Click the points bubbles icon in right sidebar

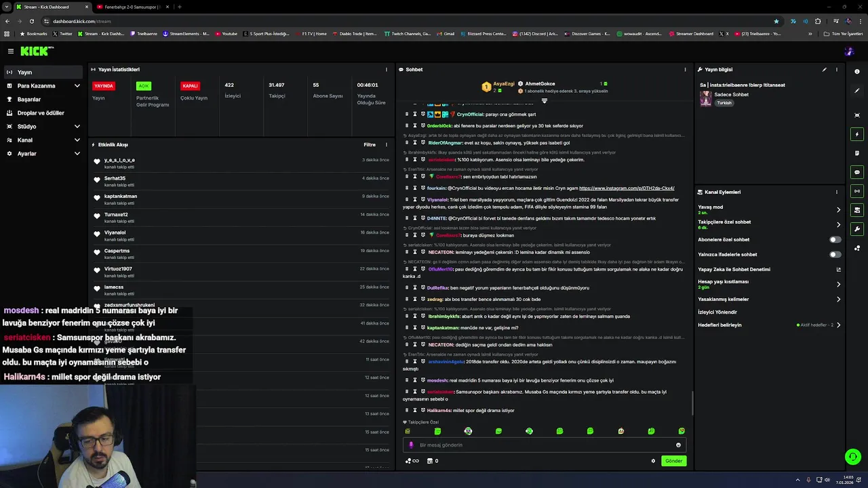pyautogui.click(x=857, y=248)
